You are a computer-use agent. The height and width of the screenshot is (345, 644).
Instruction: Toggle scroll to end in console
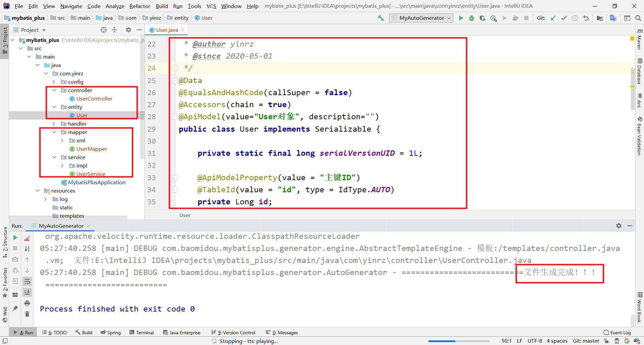pos(27,292)
